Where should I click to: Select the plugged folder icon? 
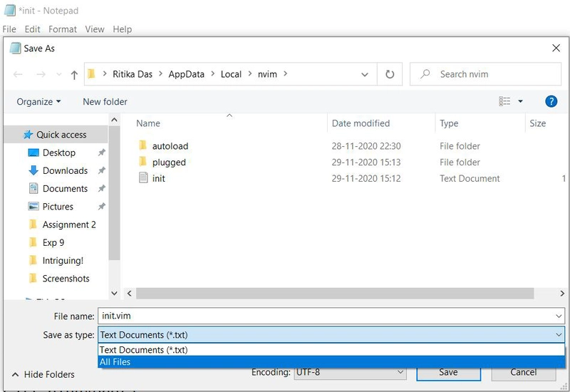[x=143, y=162]
